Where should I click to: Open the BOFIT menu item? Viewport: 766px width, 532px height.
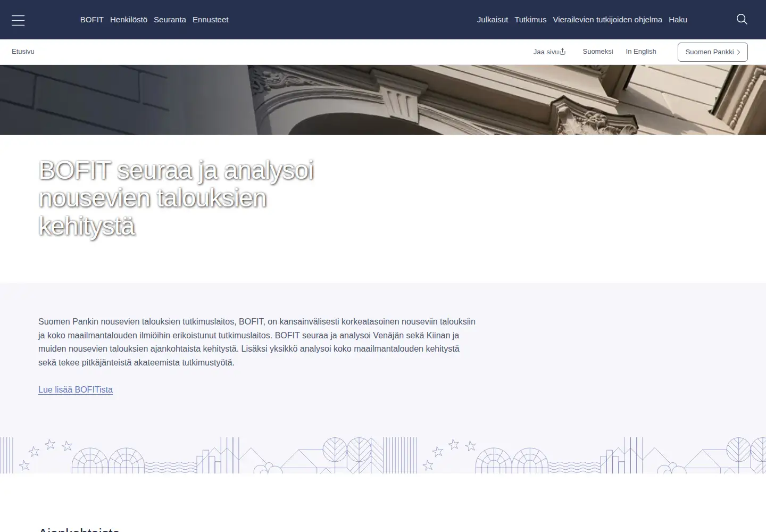(92, 20)
